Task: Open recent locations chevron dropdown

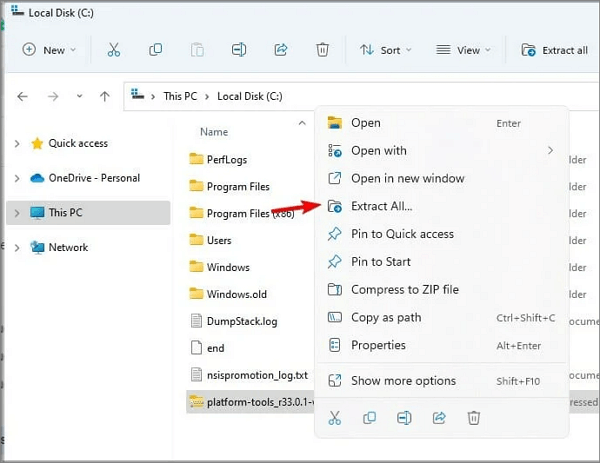Action: (x=79, y=96)
